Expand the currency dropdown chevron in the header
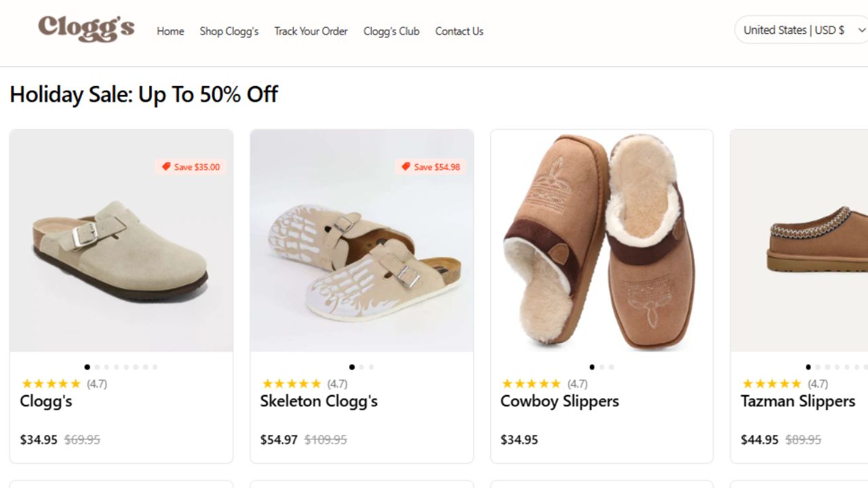 tap(860, 30)
